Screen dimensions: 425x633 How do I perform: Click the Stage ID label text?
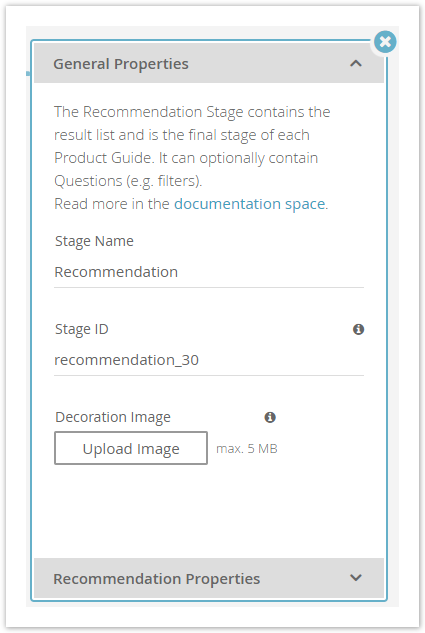(x=82, y=329)
